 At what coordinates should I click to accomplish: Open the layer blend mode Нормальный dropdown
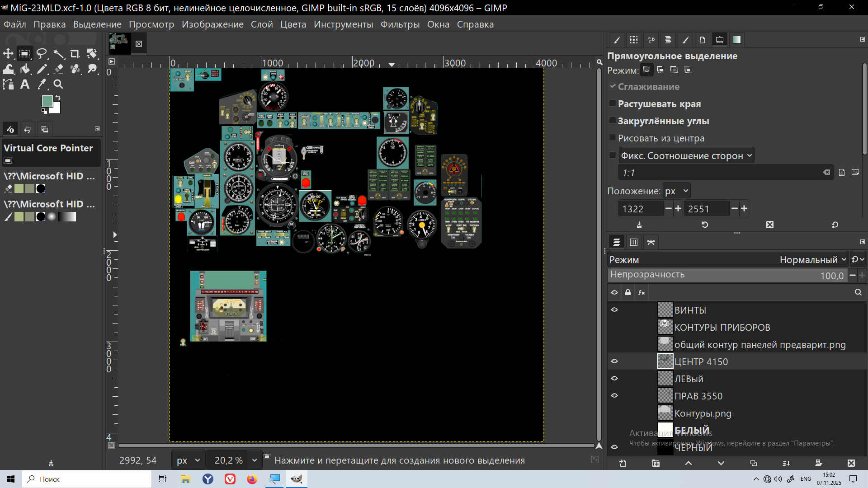812,260
